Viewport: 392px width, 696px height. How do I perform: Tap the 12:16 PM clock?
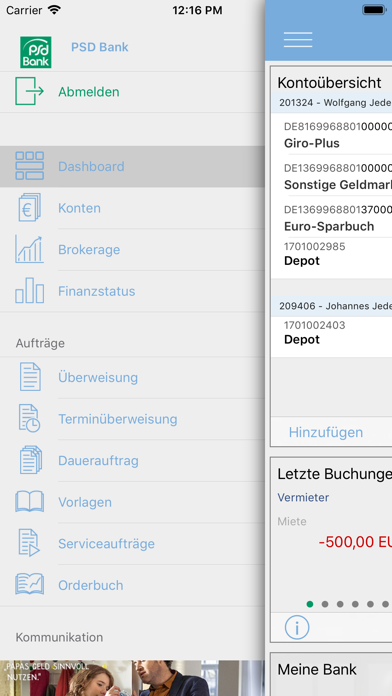click(197, 10)
